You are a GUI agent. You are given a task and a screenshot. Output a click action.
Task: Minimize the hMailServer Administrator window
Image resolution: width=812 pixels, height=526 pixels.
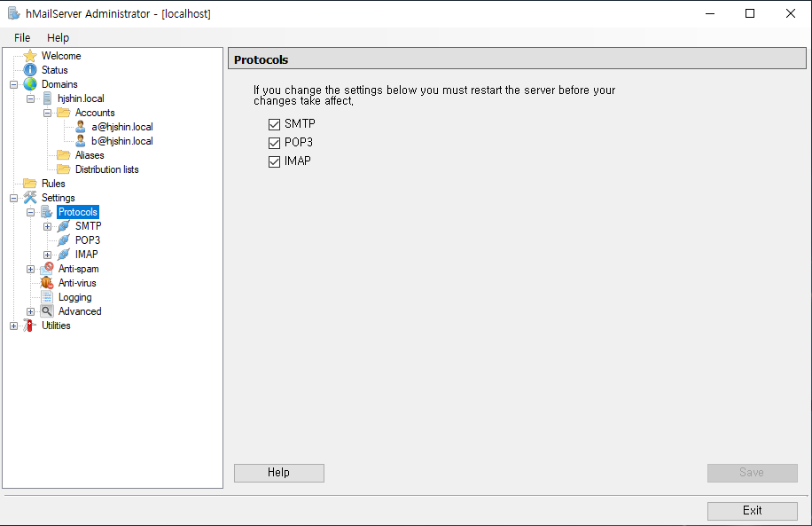click(710, 13)
